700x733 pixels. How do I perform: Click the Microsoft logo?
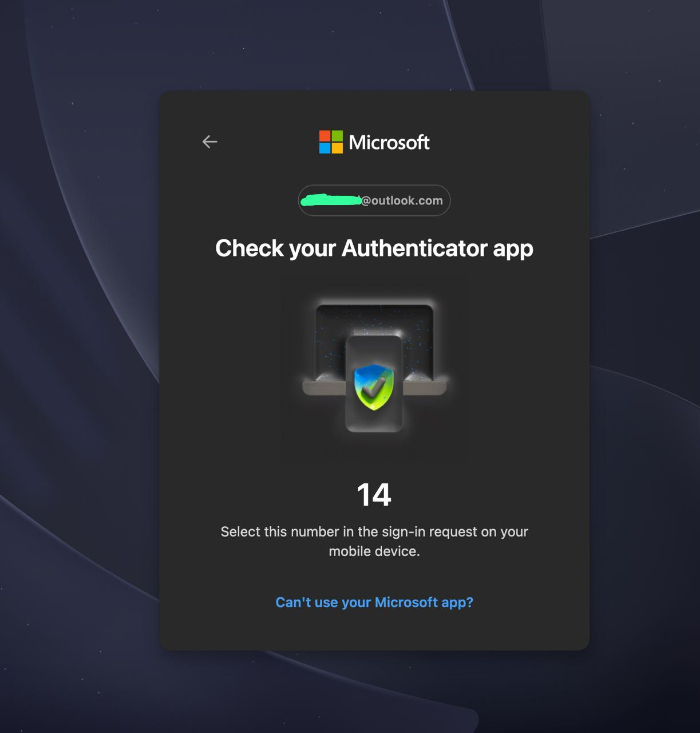tap(374, 142)
